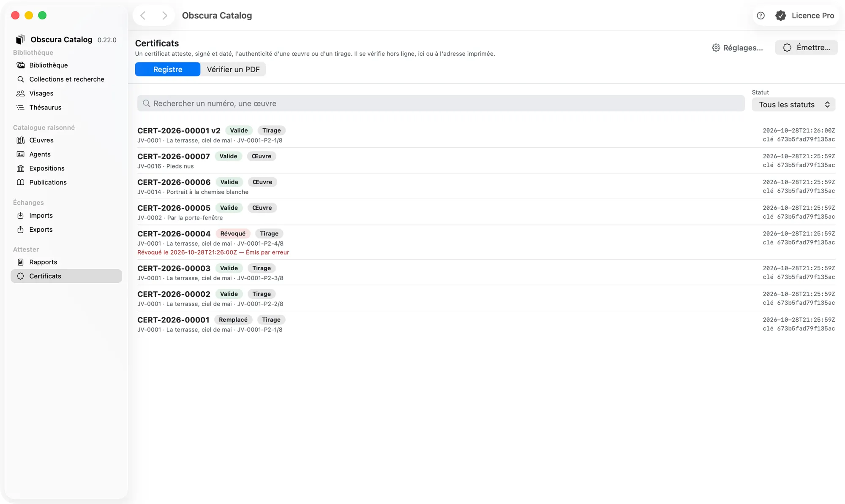Click the Émettre button
845x504 pixels.
[806, 48]
